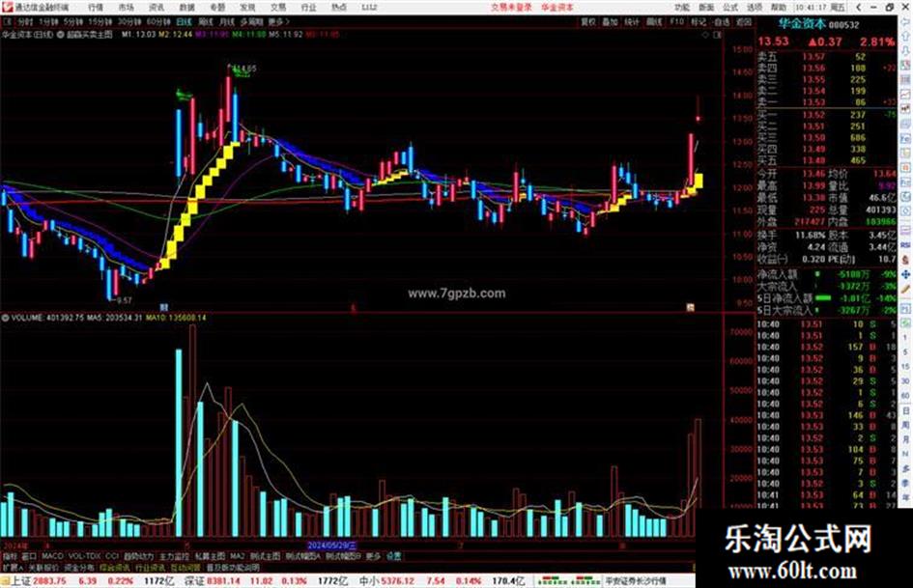This screenshot has height=588, width=913.
Task: Click 设置 in indicator bar
Action: click(393, 556)
